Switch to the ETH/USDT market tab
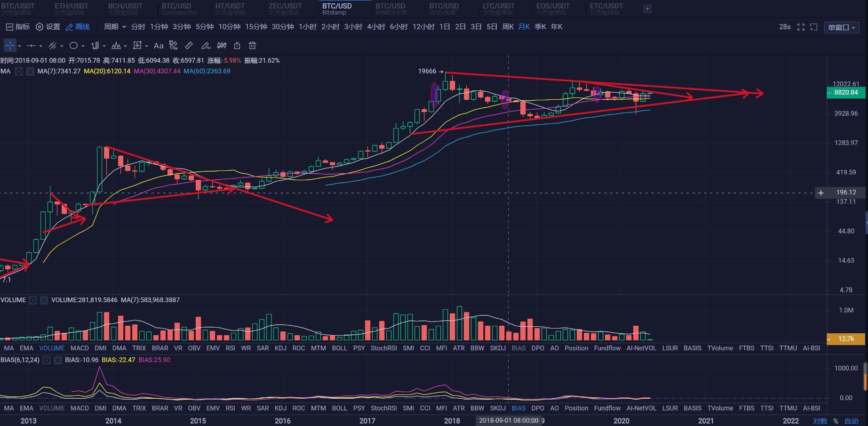 [x=72, y=8]
